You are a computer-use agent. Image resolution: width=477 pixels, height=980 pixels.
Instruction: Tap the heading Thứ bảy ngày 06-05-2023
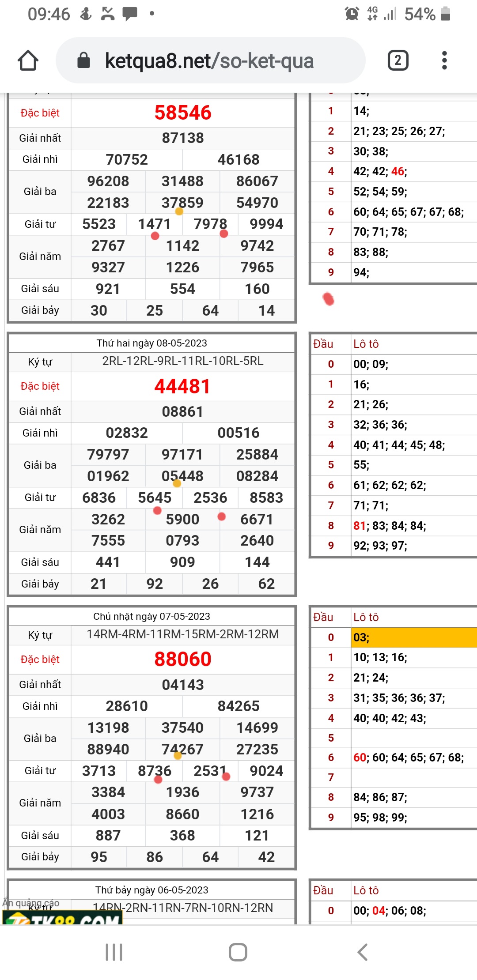tap(152, 890)
